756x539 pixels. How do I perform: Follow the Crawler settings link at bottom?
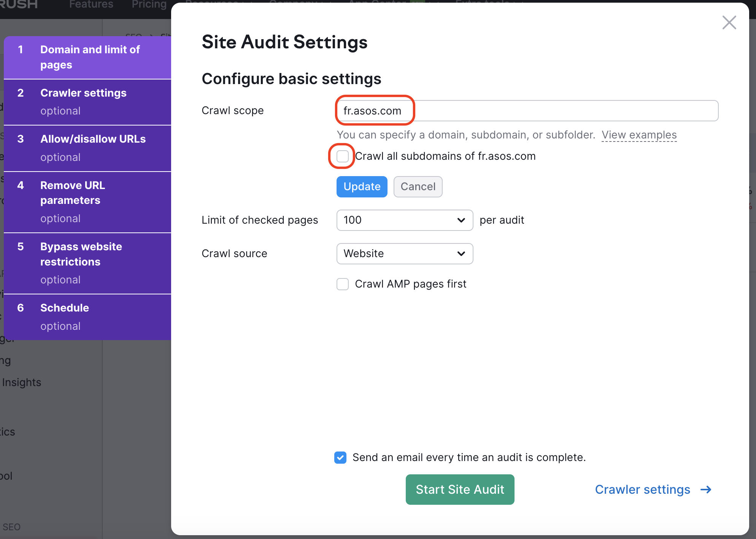[x=642, y=490]
